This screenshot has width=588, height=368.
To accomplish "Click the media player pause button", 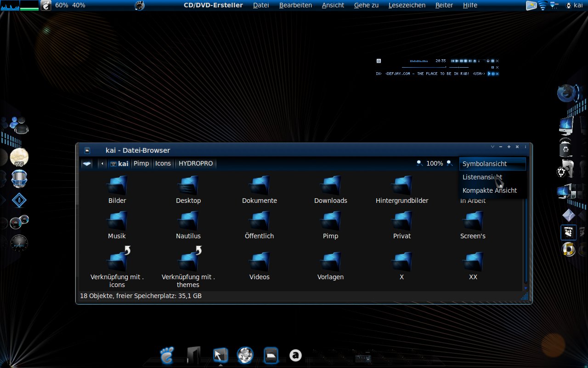I will (x=461, y=61).
